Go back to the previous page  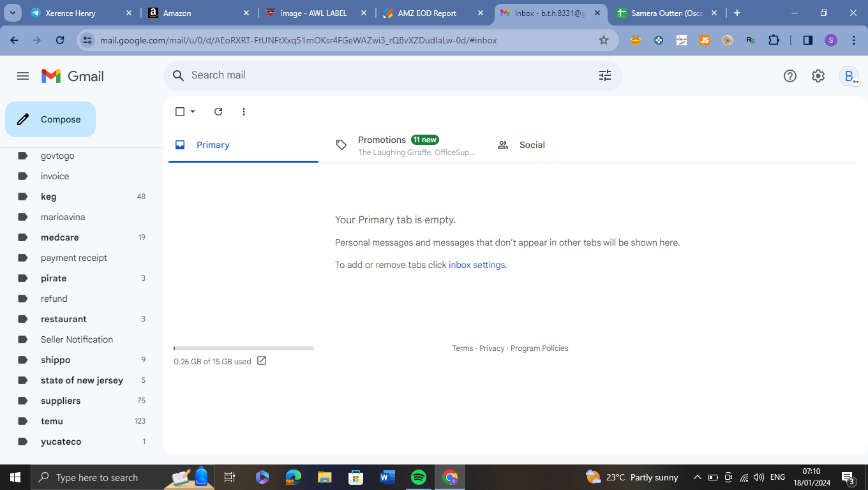coord(14,40)
